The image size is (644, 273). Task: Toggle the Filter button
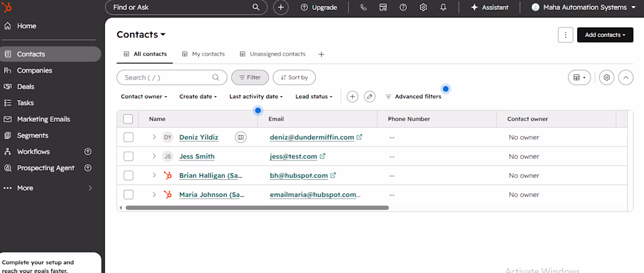[250, 77]
